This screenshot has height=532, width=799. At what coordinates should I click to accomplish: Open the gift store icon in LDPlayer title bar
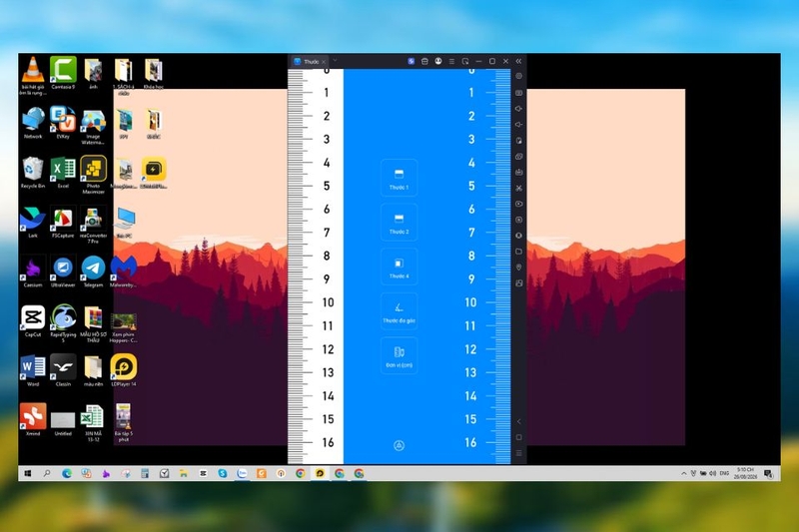(x=424, y=61)
